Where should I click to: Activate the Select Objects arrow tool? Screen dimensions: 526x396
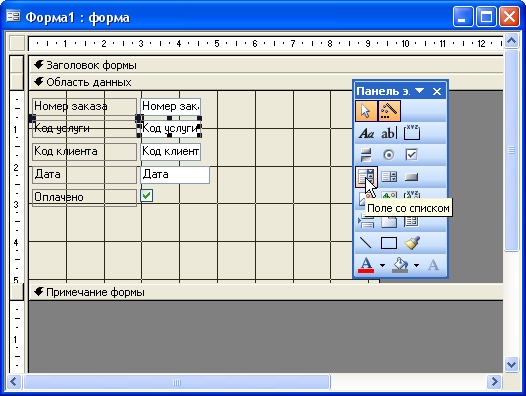tap(366, 111)
